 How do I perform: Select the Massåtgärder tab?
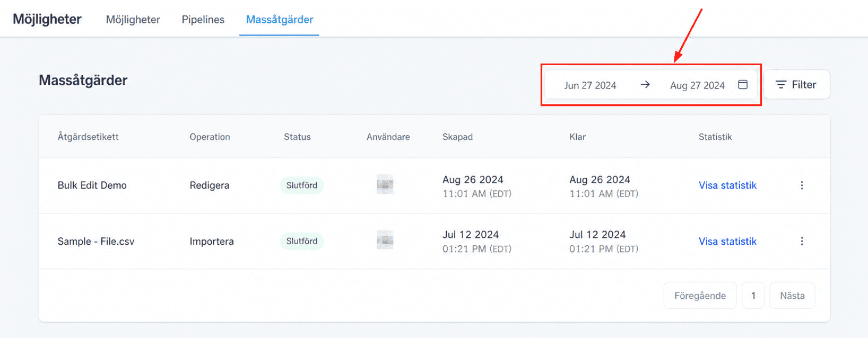point(280,20)
